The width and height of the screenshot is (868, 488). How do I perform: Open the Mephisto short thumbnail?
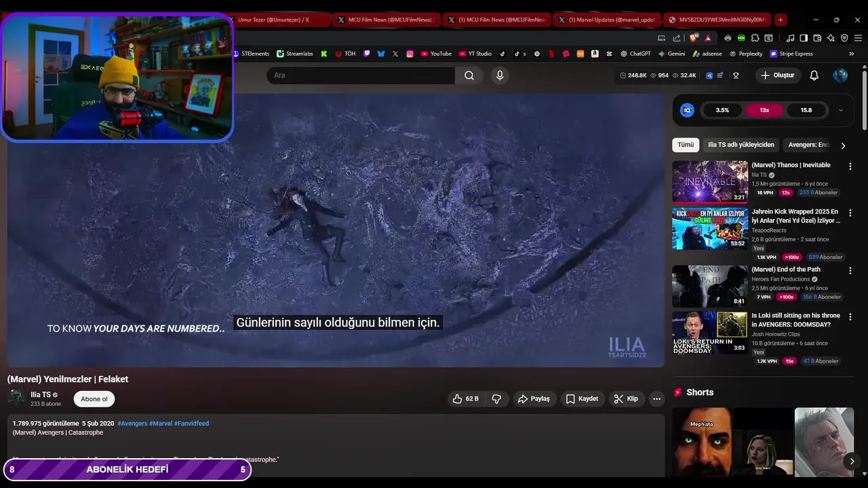pos(702,442)
